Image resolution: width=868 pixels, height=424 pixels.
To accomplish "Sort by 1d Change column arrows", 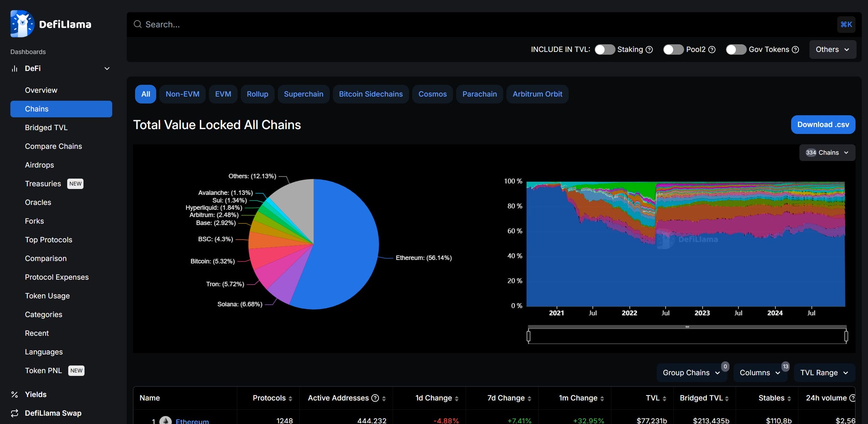I will click(x=457, y=399).
